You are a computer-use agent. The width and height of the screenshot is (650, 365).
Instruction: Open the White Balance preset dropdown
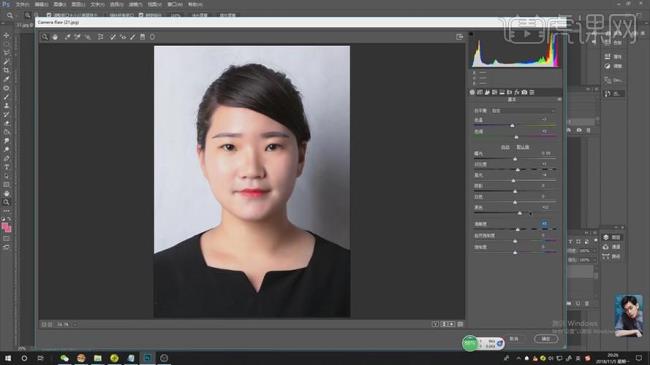[523, 111]
